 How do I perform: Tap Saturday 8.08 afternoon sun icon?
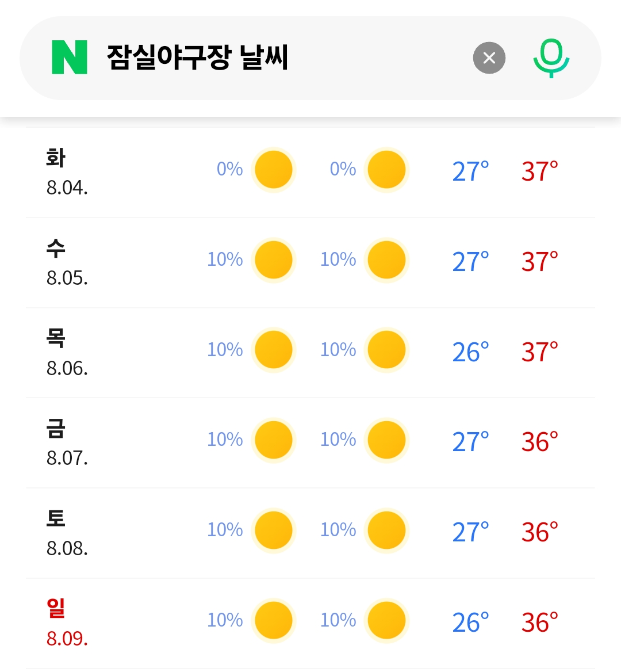click(x=387, y=530)
